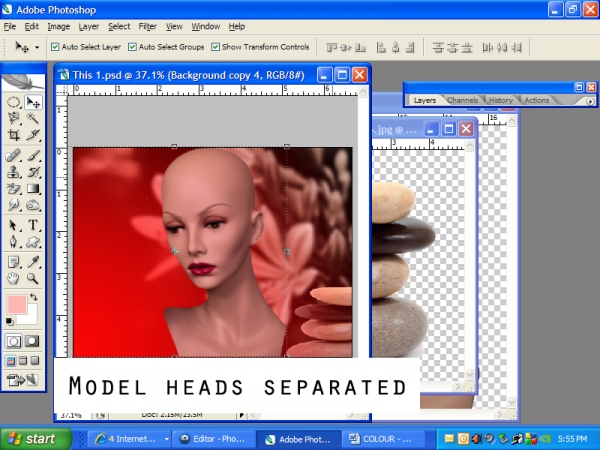Switch to Standard Screen Mode
The image size is (600, 450).
click(11, 360)
